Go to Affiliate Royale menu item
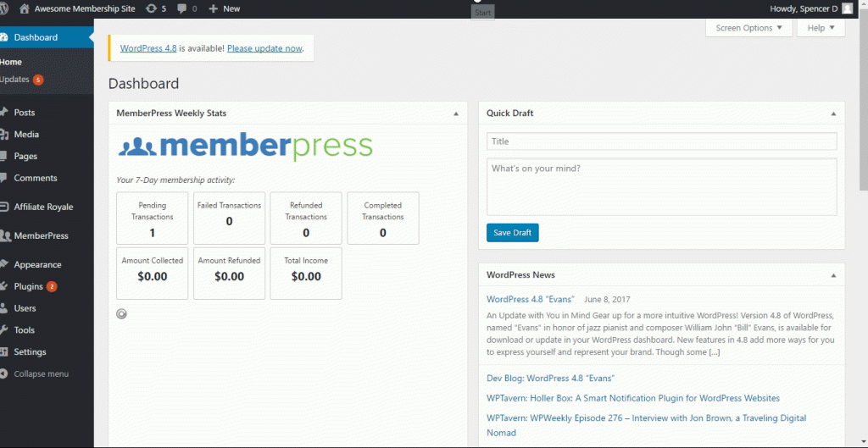The image size is (868, 448). (x=43, y=207)
